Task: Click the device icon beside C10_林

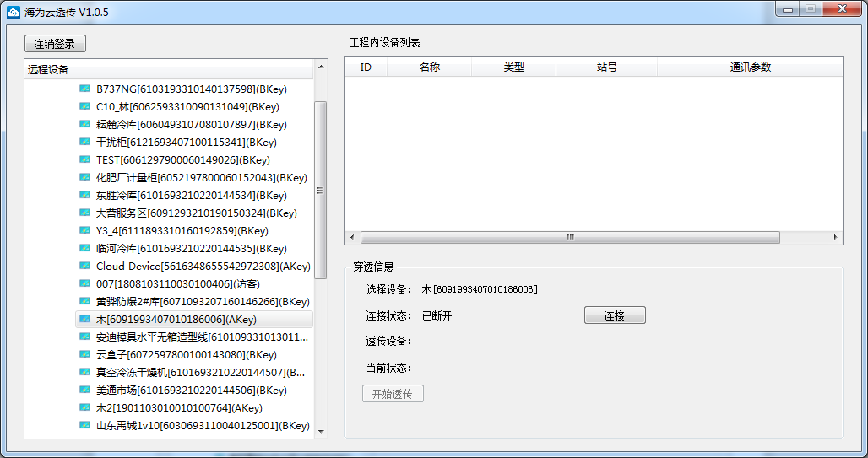Action: (84, 106)
